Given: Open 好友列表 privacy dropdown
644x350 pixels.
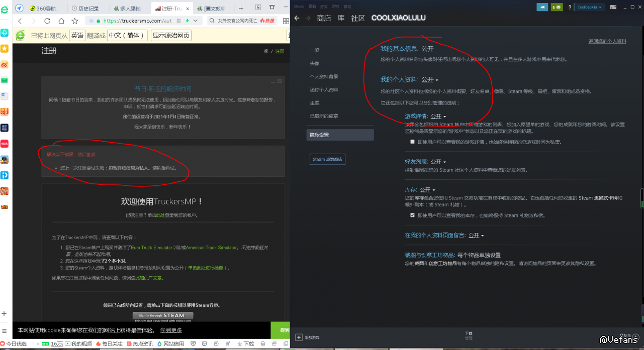Looking at the screenshot, I should (438, 162).
